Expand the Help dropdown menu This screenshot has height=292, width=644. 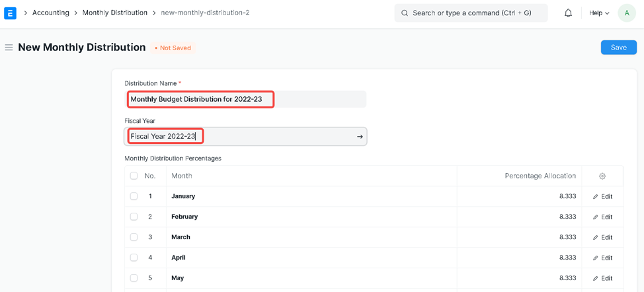[x=599, y=13]
